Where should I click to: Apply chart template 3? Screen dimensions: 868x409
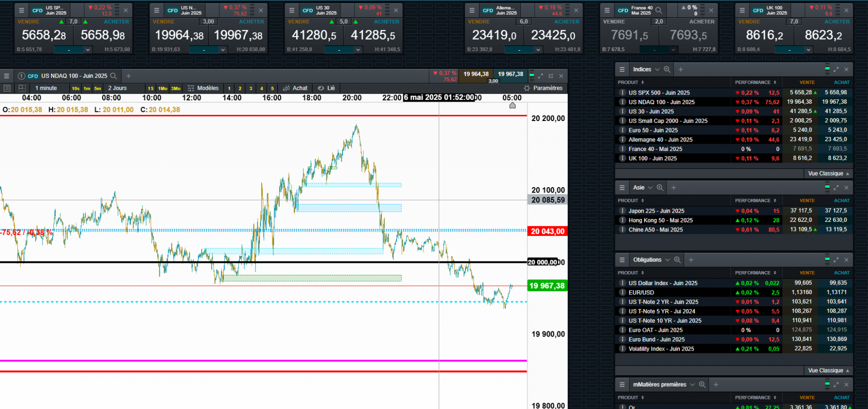pos(251,88)
